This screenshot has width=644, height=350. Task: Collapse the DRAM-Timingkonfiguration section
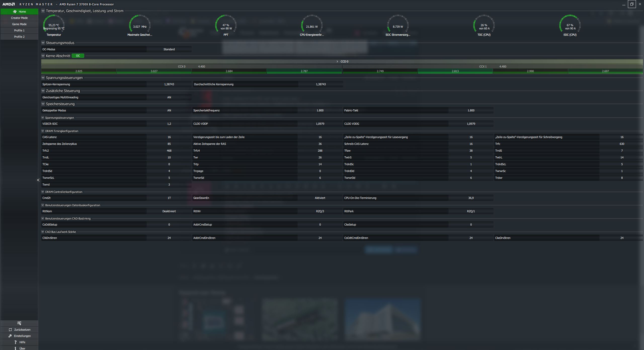tap(43, 131)
